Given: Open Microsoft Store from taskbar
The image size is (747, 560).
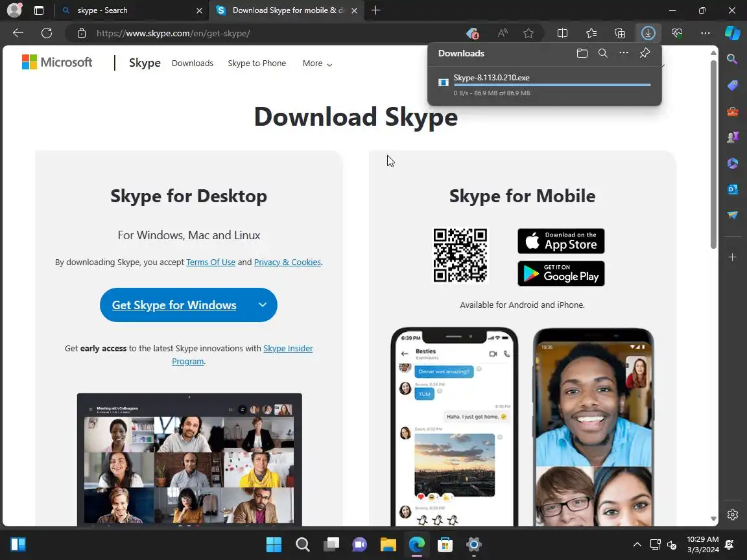Looking at the screenshot, I should (445, 544).
